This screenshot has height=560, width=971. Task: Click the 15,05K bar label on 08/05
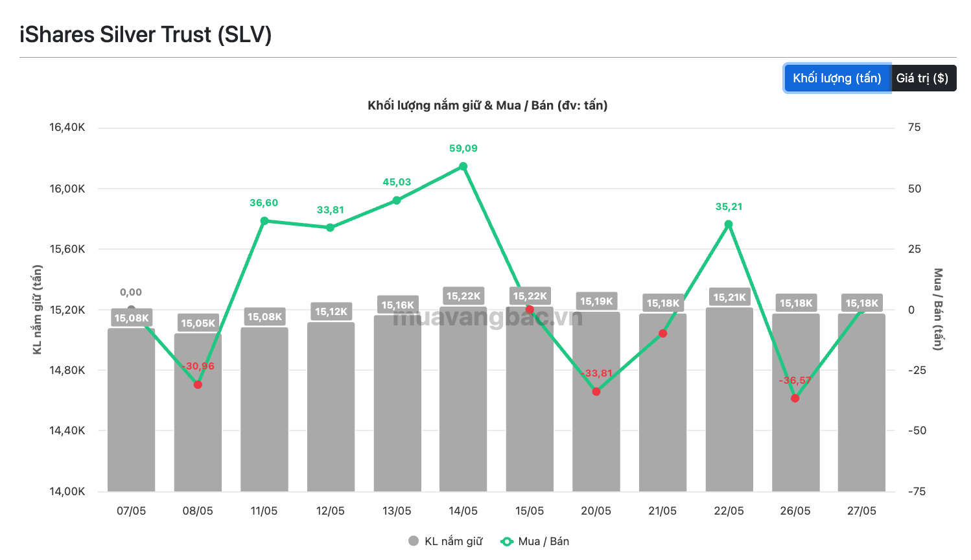198,323
